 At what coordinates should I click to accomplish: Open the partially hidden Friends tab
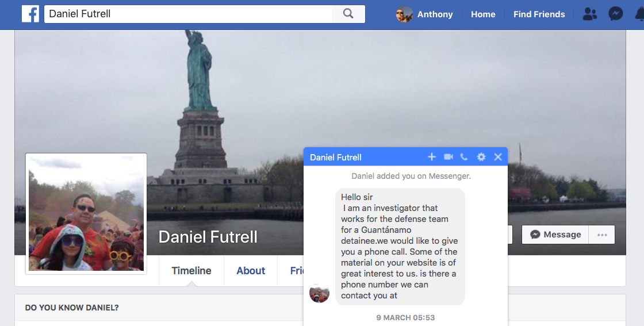[x=297, y=271]
